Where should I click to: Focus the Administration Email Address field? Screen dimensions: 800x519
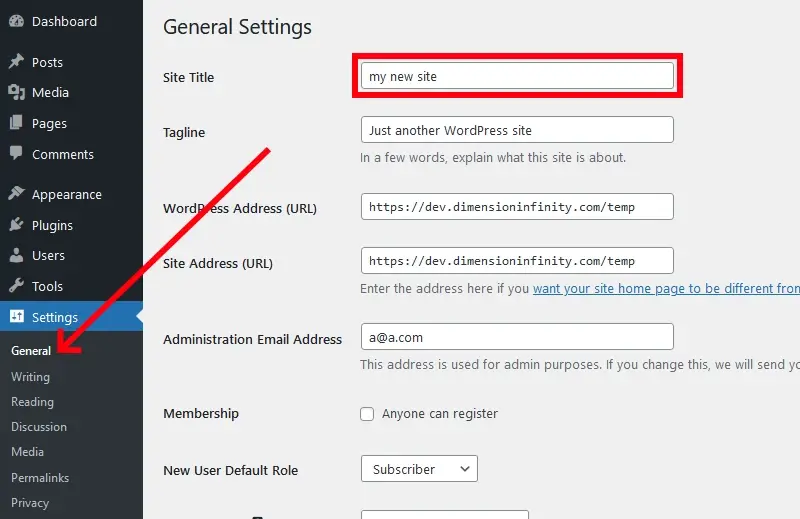pyautogui.click(x=517, y=337)
